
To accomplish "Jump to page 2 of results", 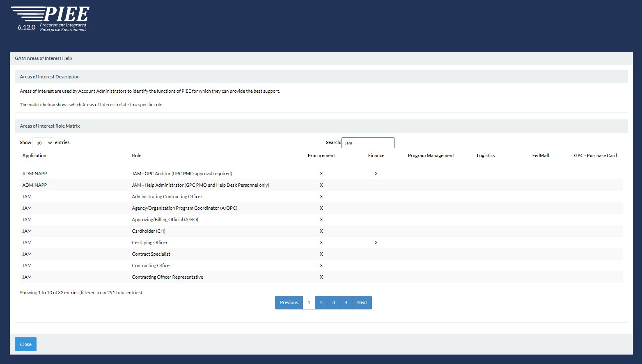I will (321, 302).
